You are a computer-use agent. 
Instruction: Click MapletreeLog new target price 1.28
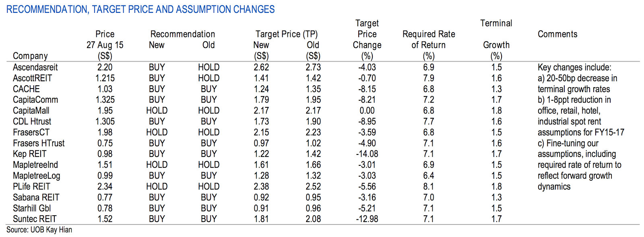(x=261, y=175)
